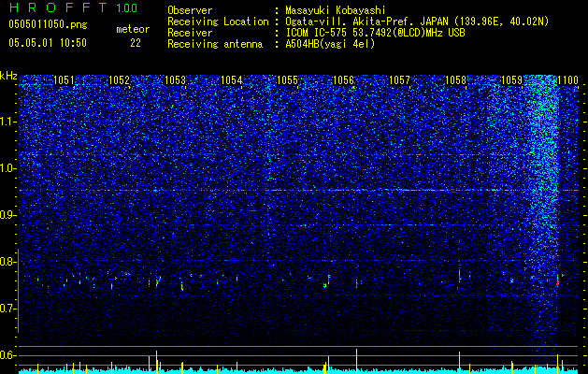Click the A504HB(yagi 4el) antenna text
This screenshot has height=374, width=588.
coord(330,44)
